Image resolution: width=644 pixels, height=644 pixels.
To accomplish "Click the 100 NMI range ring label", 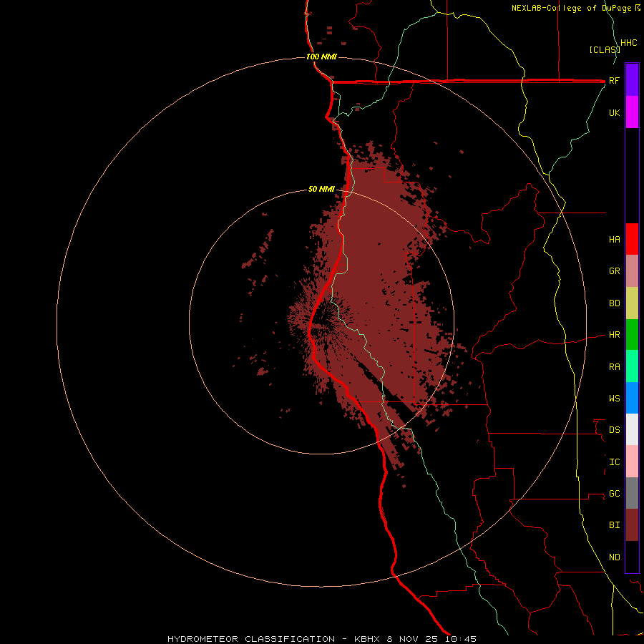I will point(321,57).
